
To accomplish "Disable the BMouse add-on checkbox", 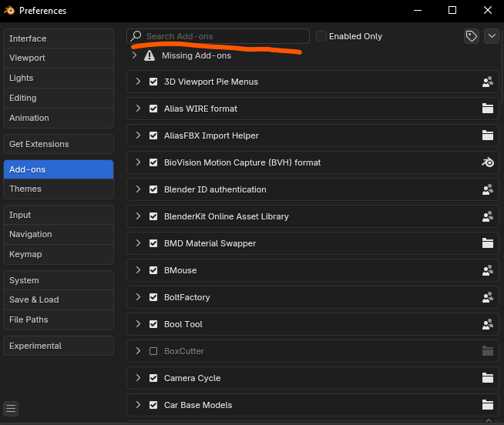I will (x=153, y=270).
